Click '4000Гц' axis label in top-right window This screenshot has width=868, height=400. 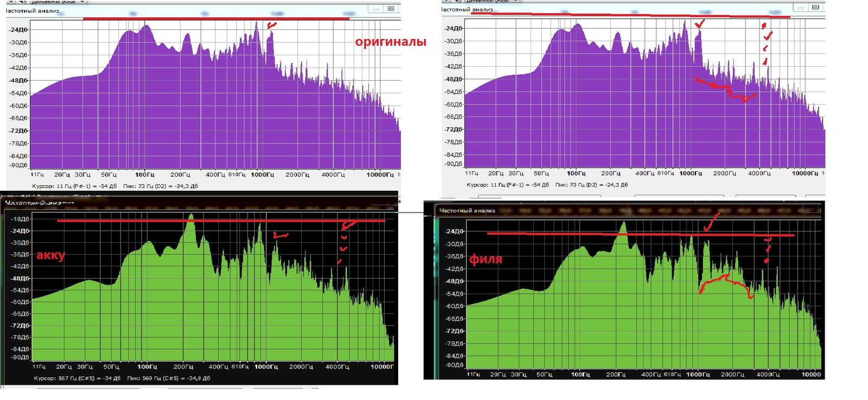tap(759, 173)
